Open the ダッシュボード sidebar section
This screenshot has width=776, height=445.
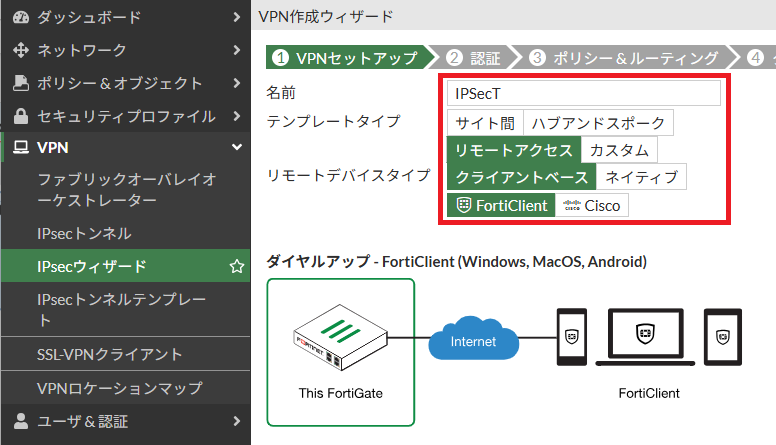pos(126,17)
